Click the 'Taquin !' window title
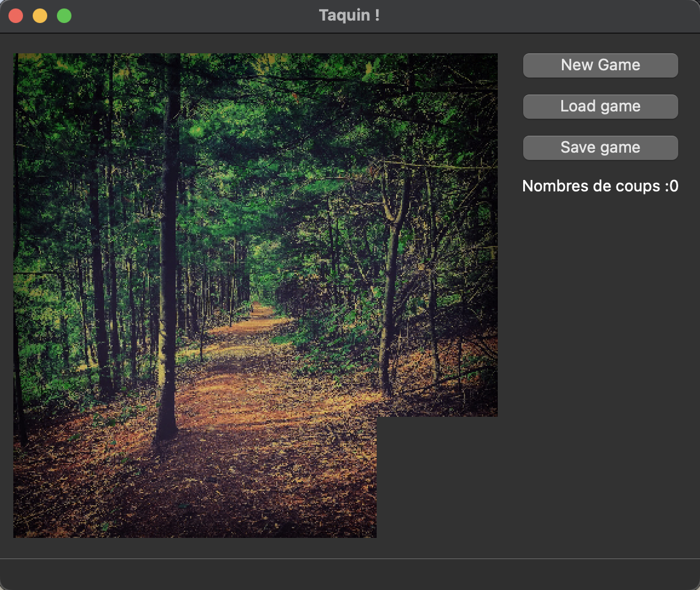Screen dimensions: 700x590 (349, 16)
